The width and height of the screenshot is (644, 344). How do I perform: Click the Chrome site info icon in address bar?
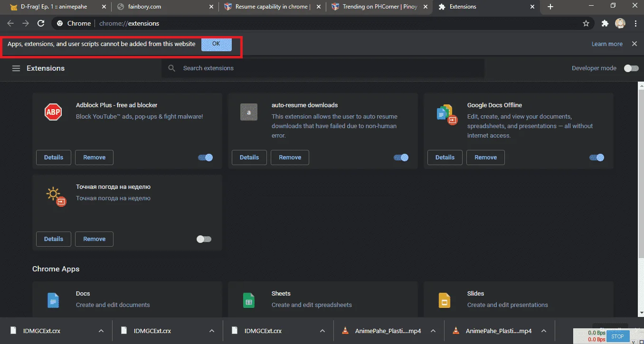pyautogui.click(x=60, y=23)
